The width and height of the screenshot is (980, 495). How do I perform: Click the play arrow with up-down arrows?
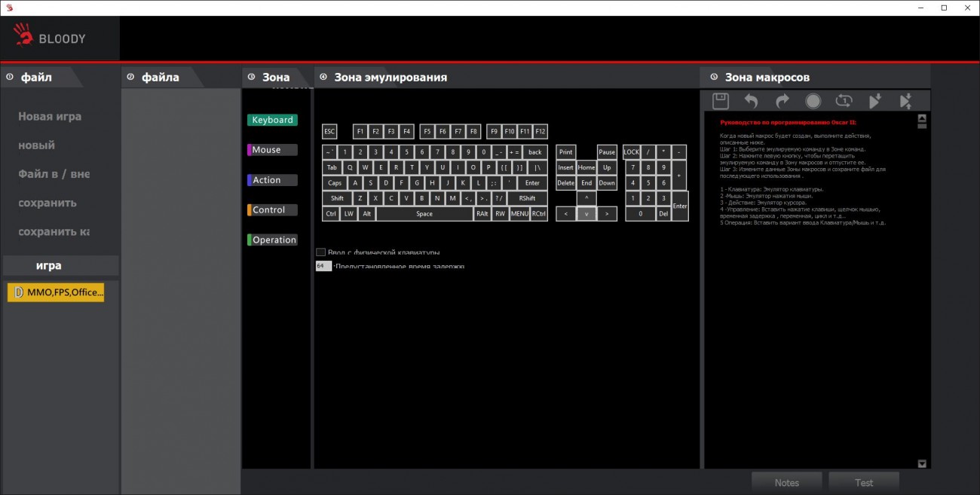(x=905, y=101)
